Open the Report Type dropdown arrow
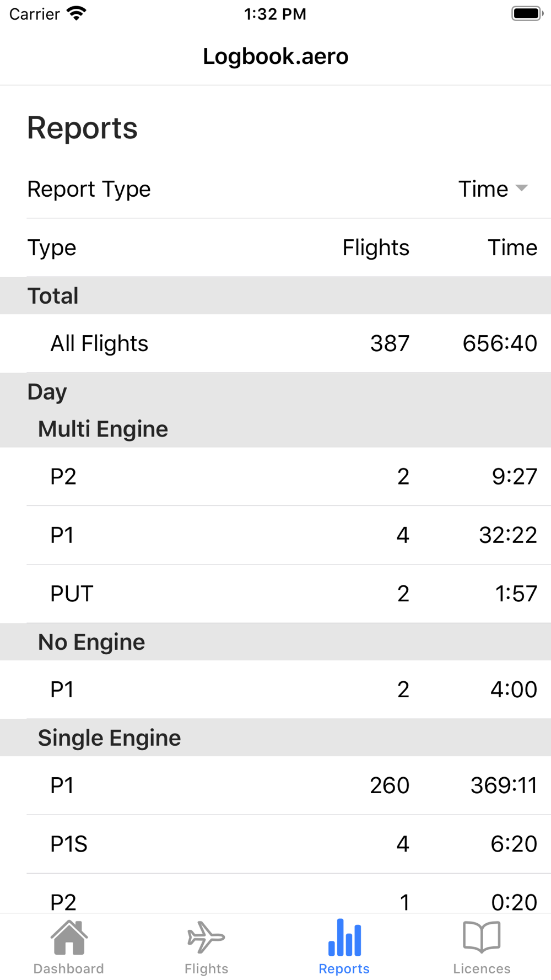551x980 pixels. [521, 189]
